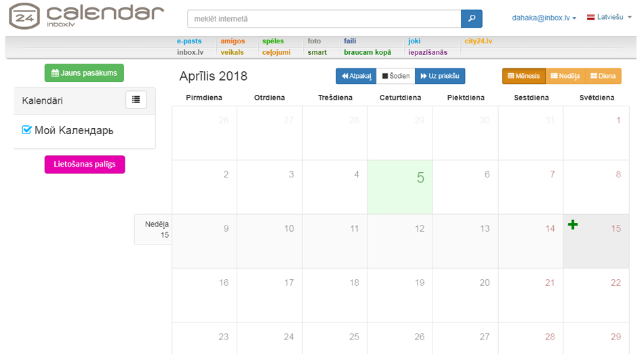Expand the Latviešu language dropdown arrow
Image resolution: width=644 pixels, height=355 pixels.
tap(630, 17)
